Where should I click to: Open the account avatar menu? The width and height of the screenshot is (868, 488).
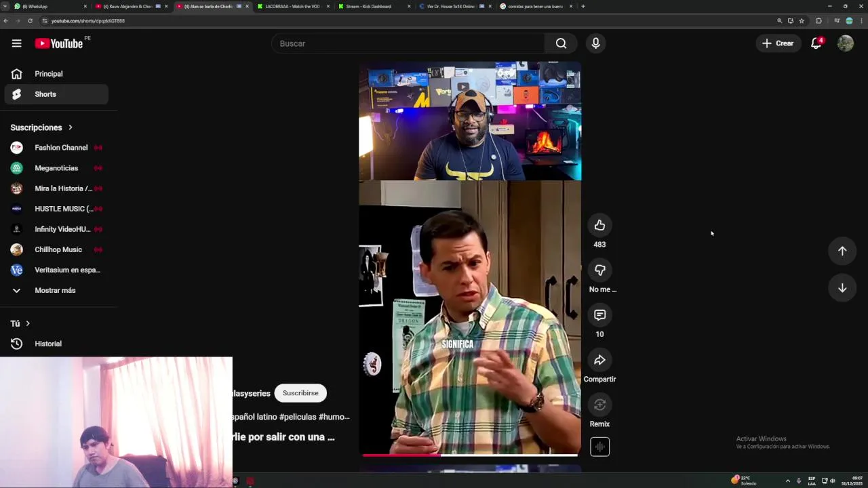(x=845, y=43)
